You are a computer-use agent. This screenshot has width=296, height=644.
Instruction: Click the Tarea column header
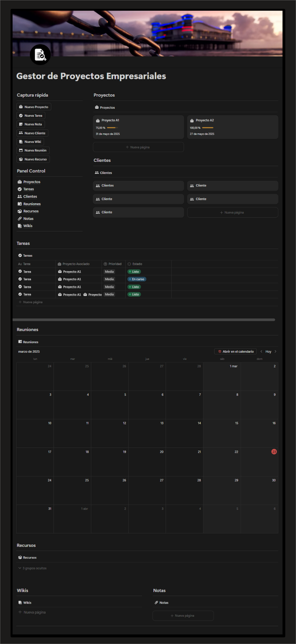point(36,264)
